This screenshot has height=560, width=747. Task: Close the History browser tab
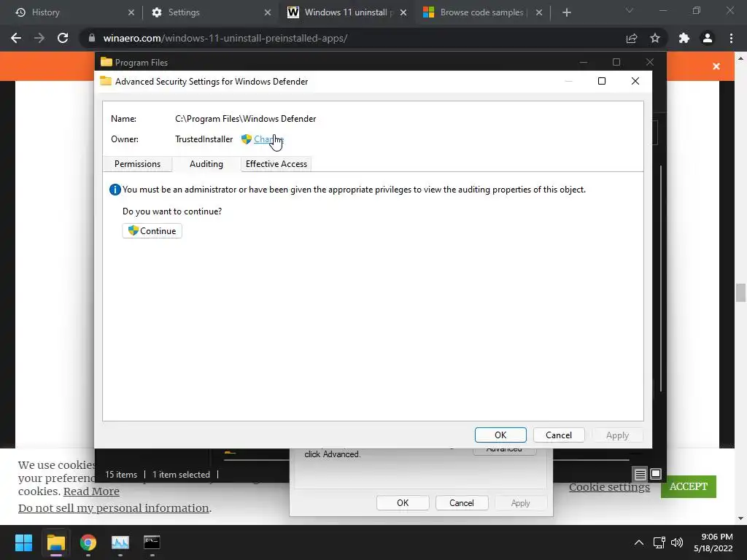click(131, 12)
